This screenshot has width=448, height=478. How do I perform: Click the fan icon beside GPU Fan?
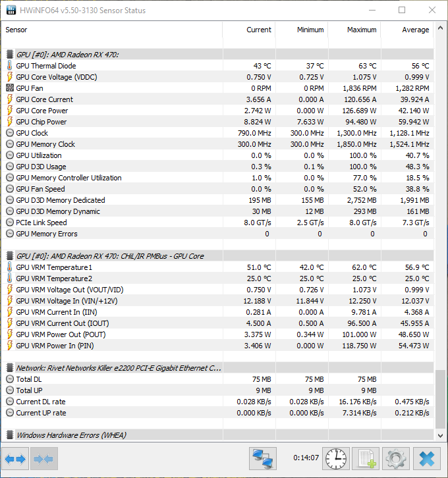(10, 88)
